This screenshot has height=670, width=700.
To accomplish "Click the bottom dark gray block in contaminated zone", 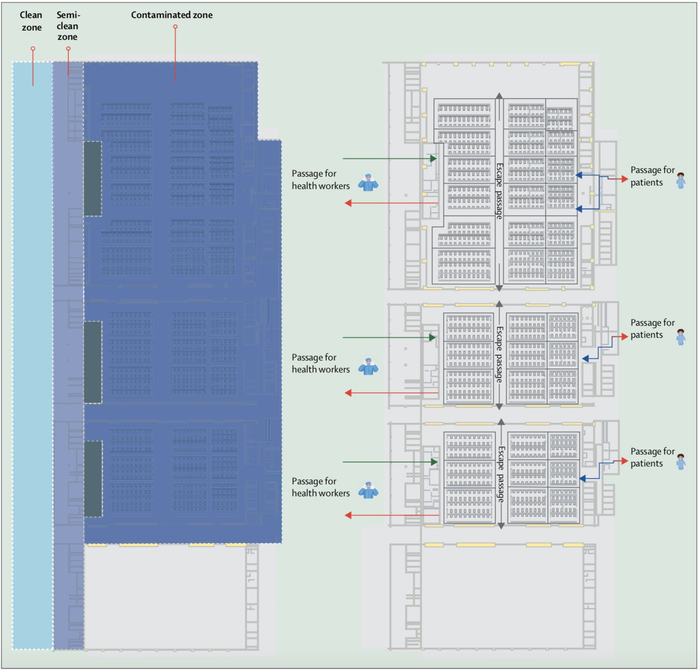I will [93, 479].
